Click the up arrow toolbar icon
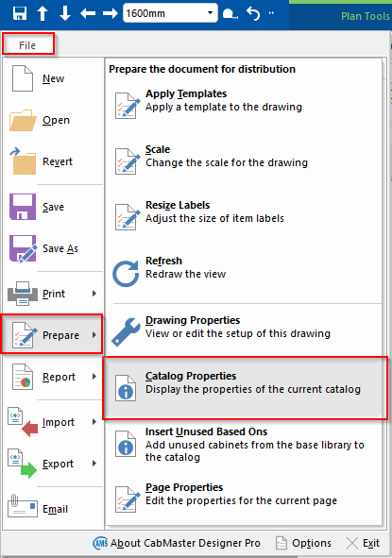This screenshot has height=558, width=392. (x=43, y=13)
